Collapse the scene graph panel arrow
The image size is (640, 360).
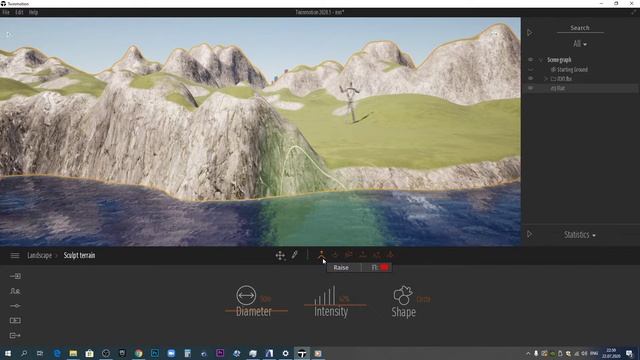pos(530,33)
